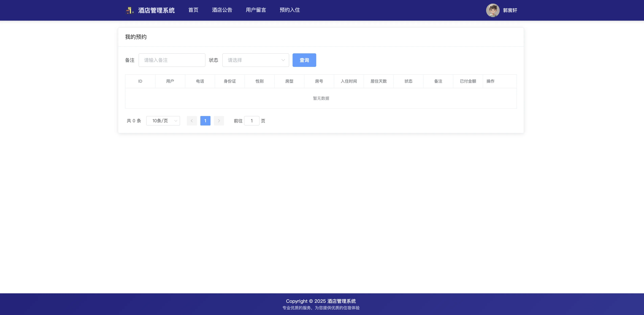Go to 首页 in navigation bar
The height and width of the screenshot is (315, 644).
pyautogui.click(x=193, y=10)
